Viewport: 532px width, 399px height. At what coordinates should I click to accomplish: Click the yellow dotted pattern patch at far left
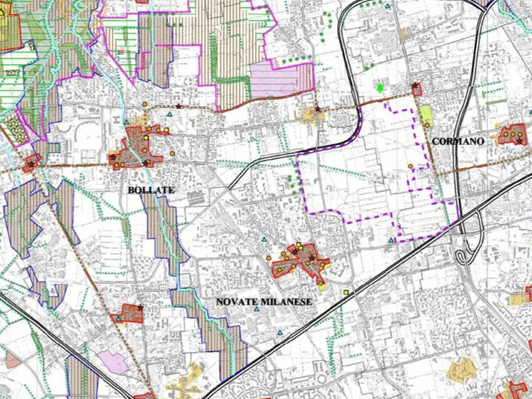pyautogui.click(x=15, y=128)
